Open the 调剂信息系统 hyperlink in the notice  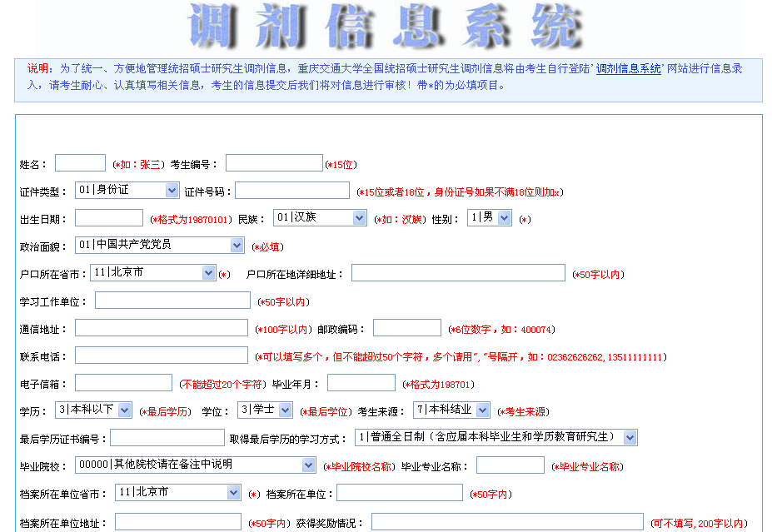tap(628, 69)
